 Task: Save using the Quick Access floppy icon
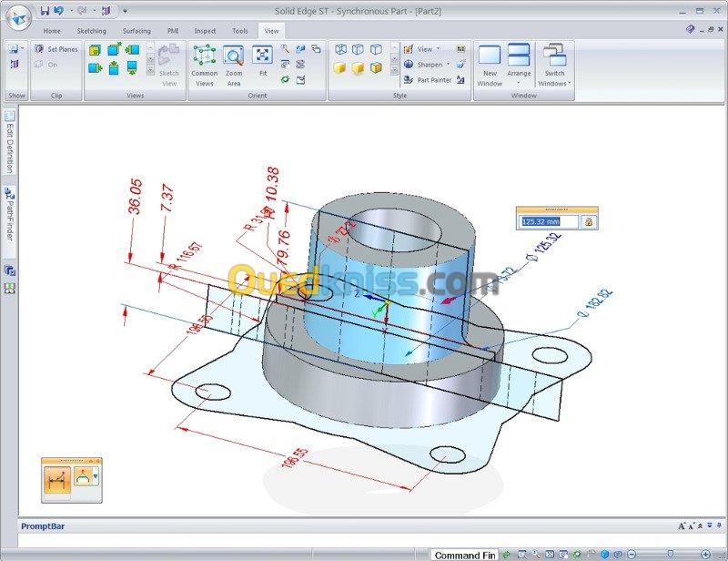[x=45, y=11]
